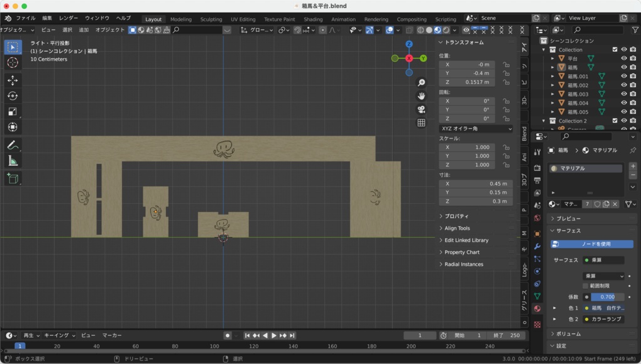Image resolution: width=641 pixels, height=364 pixels.
Task: Open the XYZ オイラー角 rotation mode dropdown
Action: click(x=476, y=128)
